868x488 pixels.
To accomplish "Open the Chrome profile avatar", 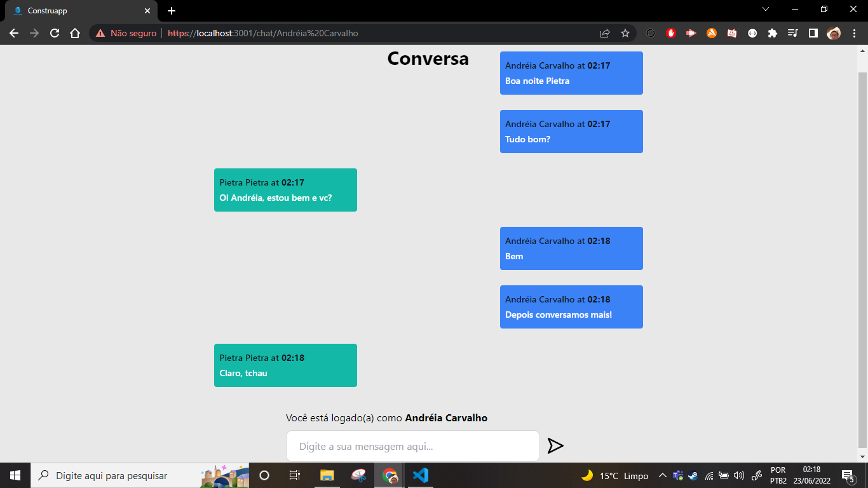I will click(834, 33).
